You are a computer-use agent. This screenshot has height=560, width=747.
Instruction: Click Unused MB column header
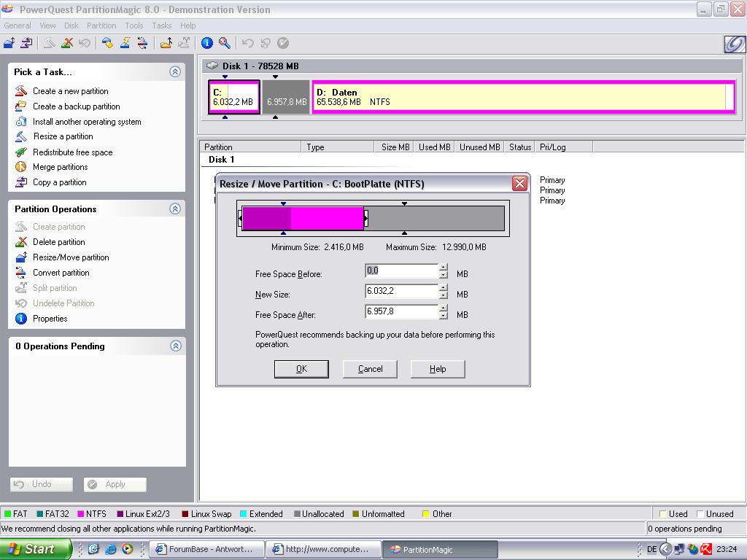click(x=479, y=147)
